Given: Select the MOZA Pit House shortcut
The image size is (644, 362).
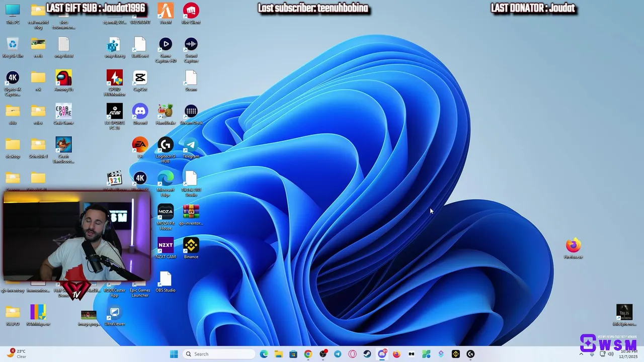Looking at the screenshot, I should (166, 217).
